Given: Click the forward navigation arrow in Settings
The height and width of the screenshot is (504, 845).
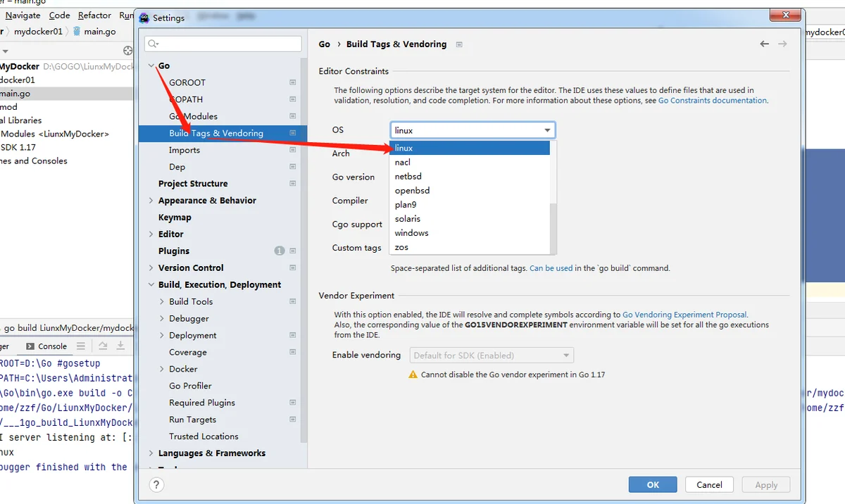Looking at the screenshot, I should click(x=782, y=44).
